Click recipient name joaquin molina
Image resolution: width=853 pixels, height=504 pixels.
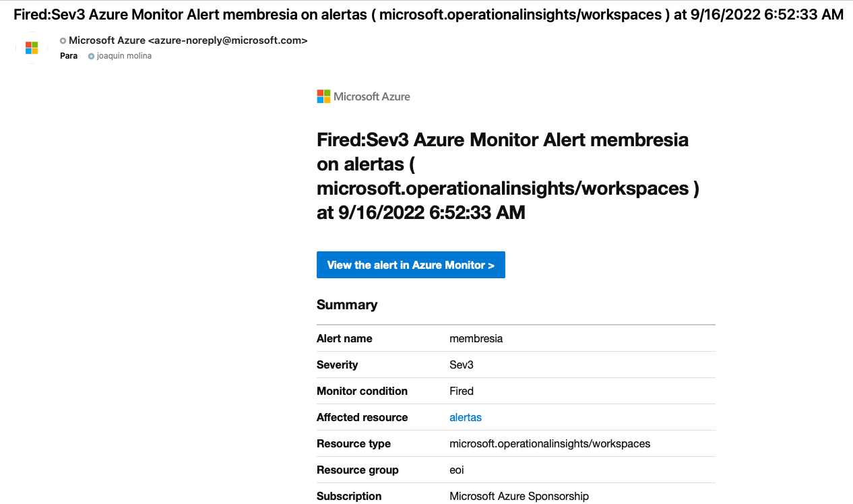[x=124, y=56]
